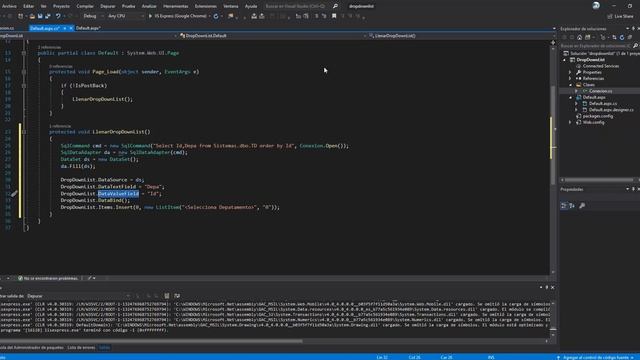Open the Archivo menu
The width and height of the screenshot is (640, 360).
tap(9, 6)
